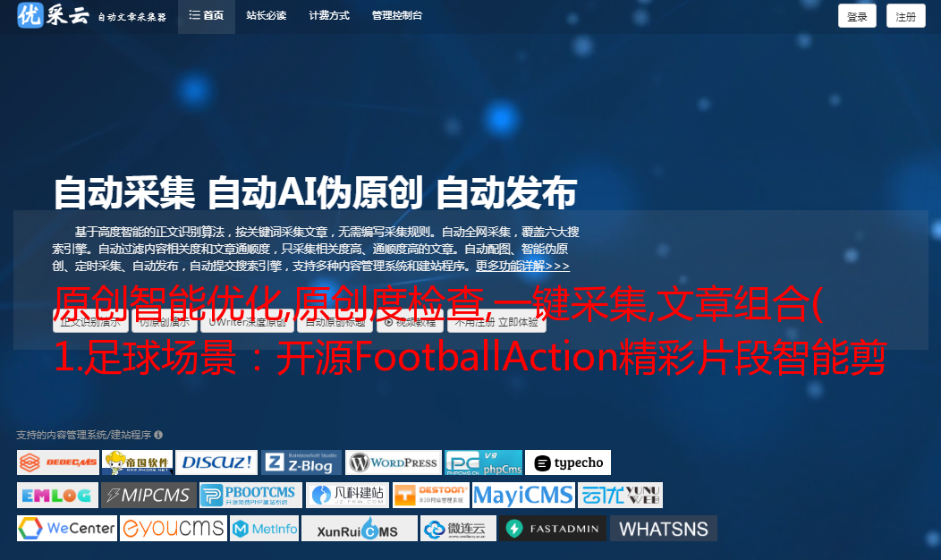Select the EMLOG logo tile
The image size is (941, 560).
pos(57,496)
